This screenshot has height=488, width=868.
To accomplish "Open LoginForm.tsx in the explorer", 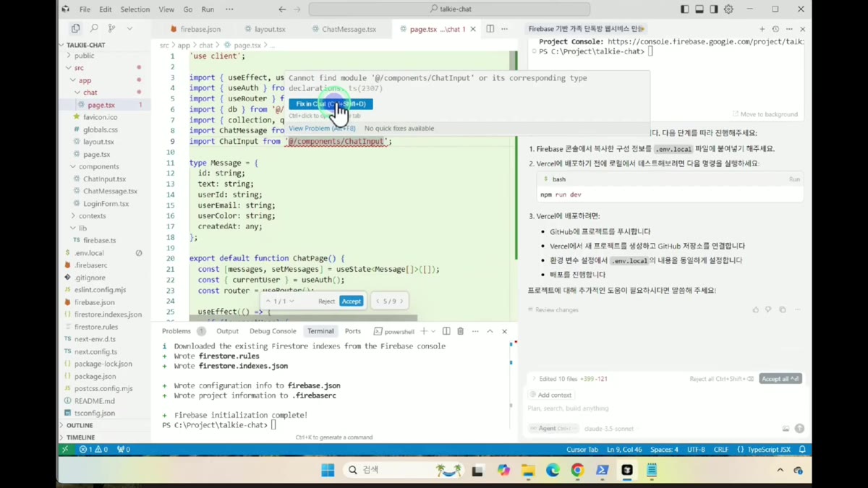I will pyautogui.click(x=106, y=203).
